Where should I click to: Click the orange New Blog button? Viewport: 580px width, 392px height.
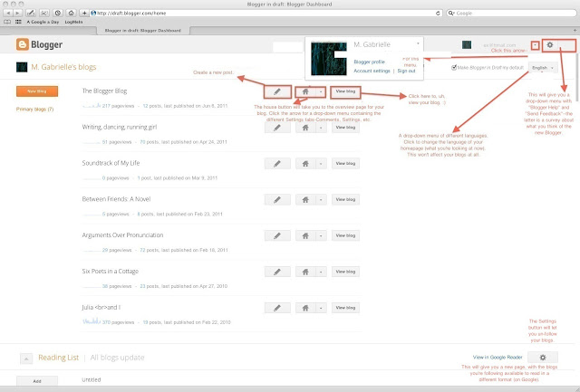pyautogui.click(x=37, y=91)
